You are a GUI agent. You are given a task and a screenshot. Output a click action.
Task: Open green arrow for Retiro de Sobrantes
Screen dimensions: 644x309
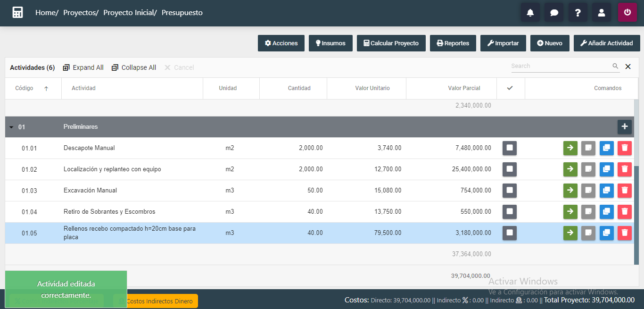570,212
